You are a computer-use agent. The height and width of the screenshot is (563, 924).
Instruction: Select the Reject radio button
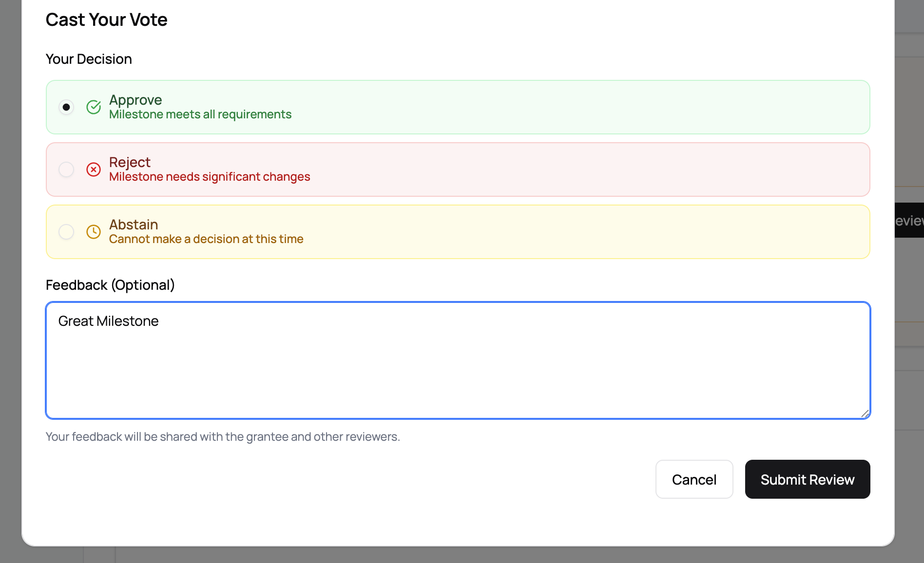66,169
